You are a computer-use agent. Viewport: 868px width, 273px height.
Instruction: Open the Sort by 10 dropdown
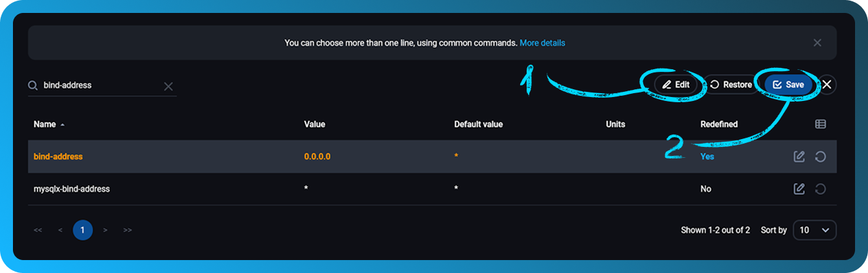[x=814, y=230]
